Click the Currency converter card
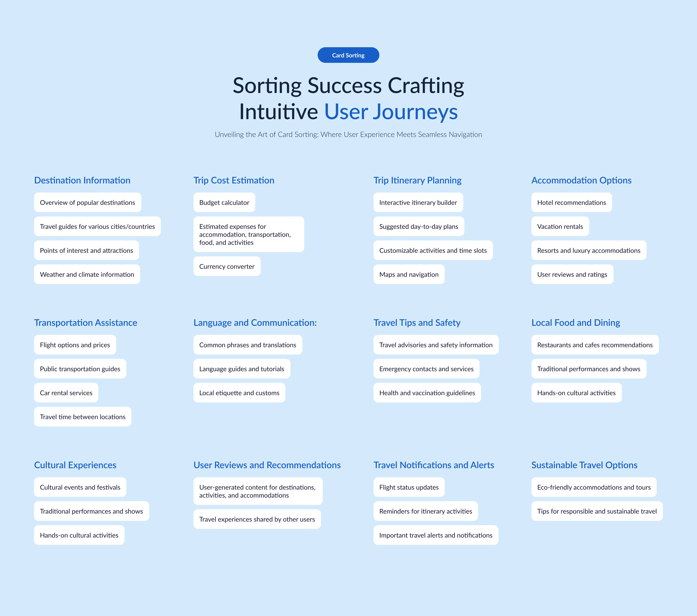 tap(227, 266)
